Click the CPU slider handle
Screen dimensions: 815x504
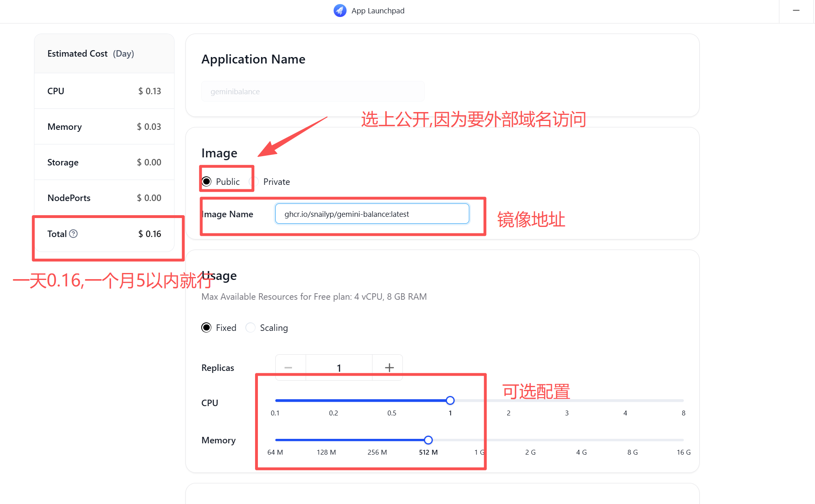[x=450, y=400]
